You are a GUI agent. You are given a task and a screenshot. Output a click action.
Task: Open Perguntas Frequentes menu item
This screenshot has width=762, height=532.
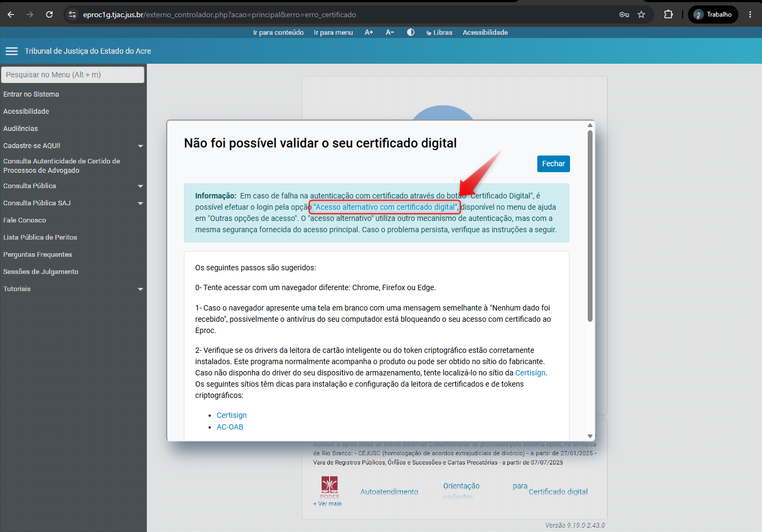point(38,254)
